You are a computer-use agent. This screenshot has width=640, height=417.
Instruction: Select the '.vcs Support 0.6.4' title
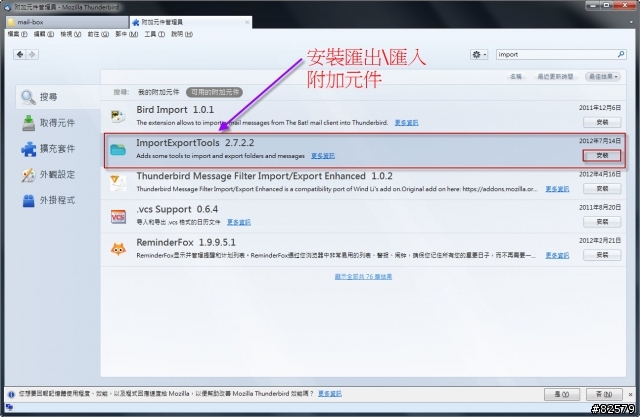pos(177,209)
